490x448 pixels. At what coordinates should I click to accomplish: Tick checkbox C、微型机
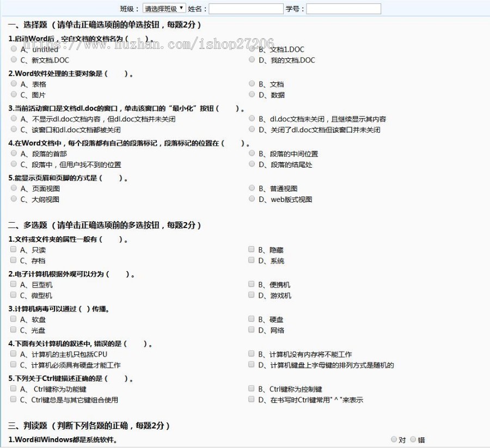click(x=13, y=294)
